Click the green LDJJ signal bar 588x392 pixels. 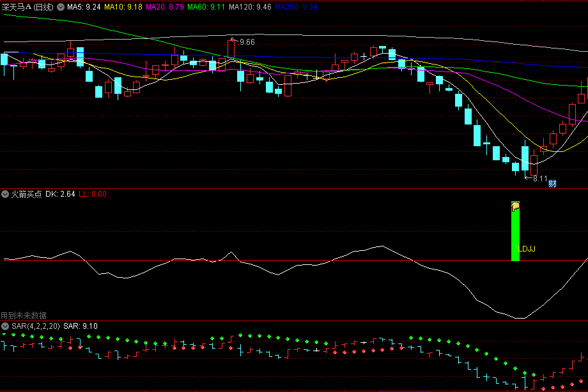[x=516, y=231]
